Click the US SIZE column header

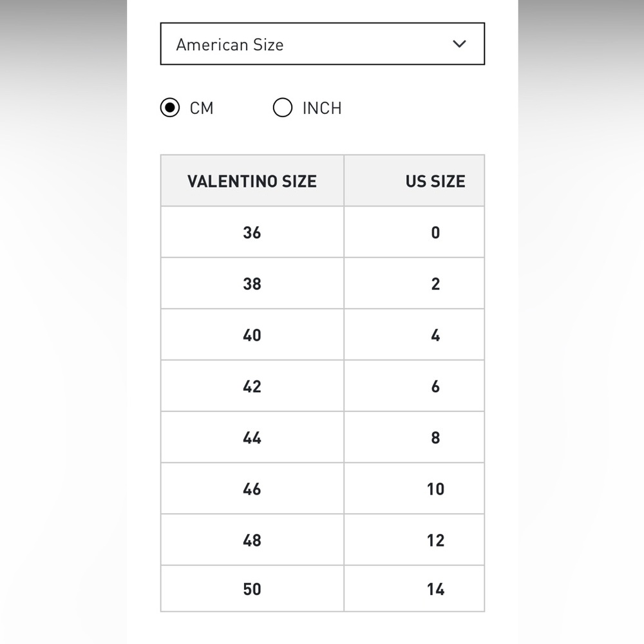coord(414,181)
